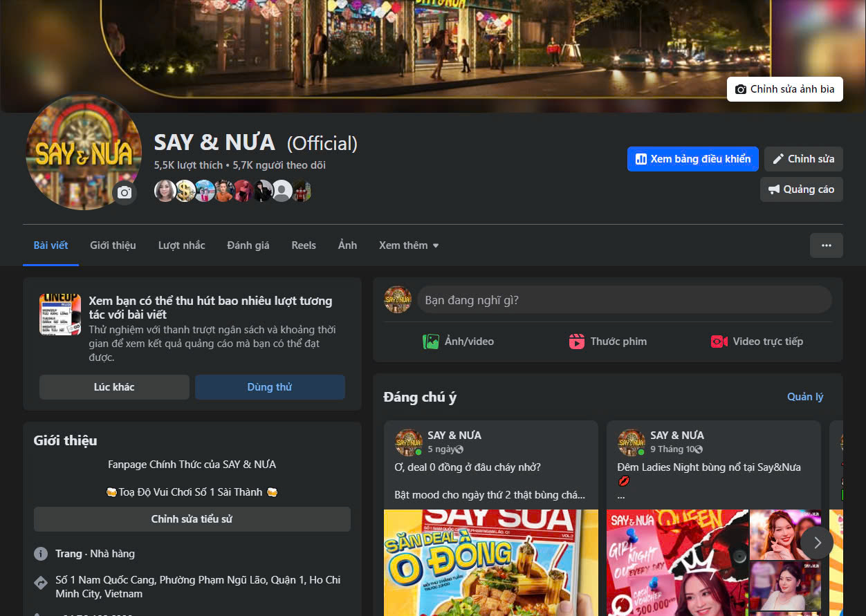866x616 pixels.
Task: Start a Video trực tiếp live stream
Action: click(x=757, y=342)
